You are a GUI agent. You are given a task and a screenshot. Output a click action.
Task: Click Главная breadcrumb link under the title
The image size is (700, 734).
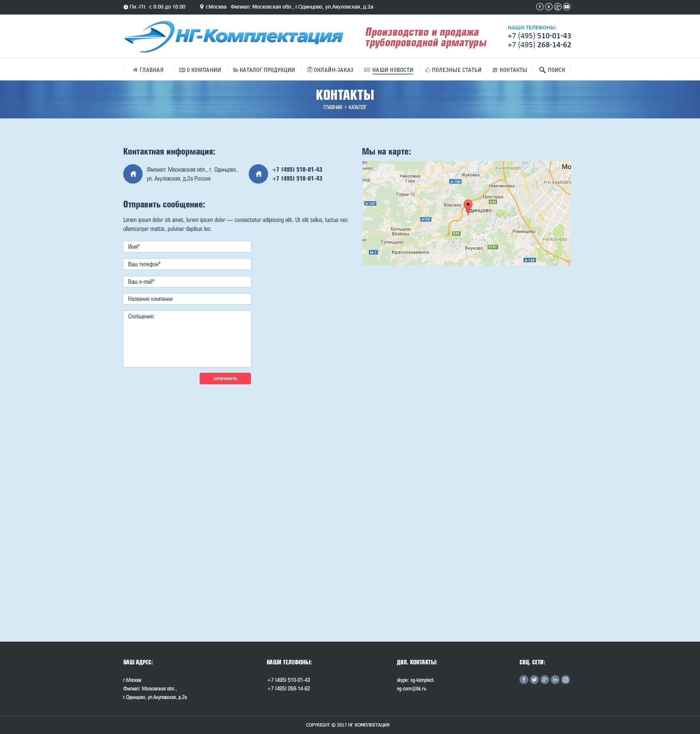coord(332,107)
